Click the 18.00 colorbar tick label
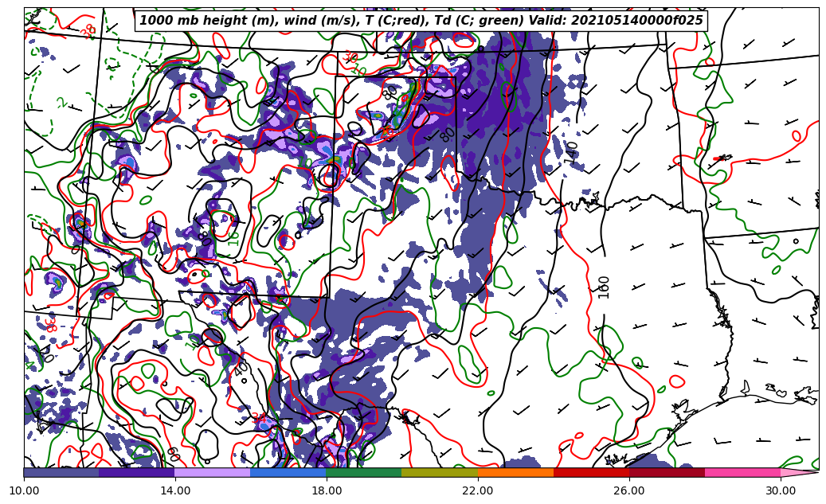This screenshot has height=504, width=826. point(327,490)
